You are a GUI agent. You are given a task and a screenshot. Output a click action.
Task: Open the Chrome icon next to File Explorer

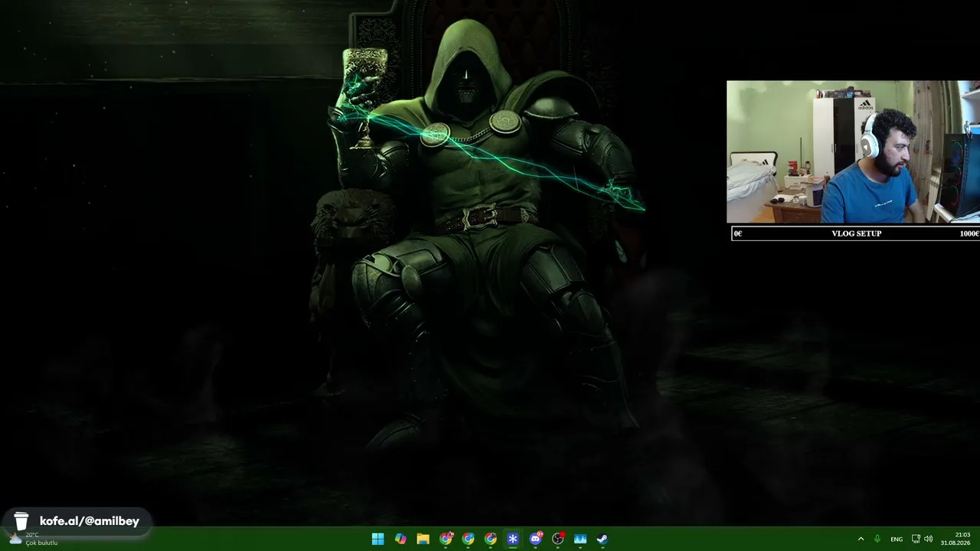[x=446, y=539]
